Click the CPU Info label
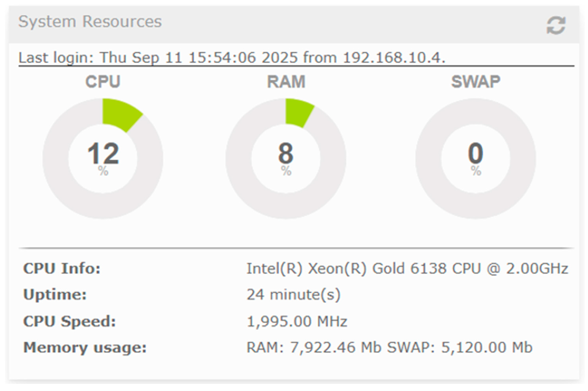588x391 pixels. point(62,269)
